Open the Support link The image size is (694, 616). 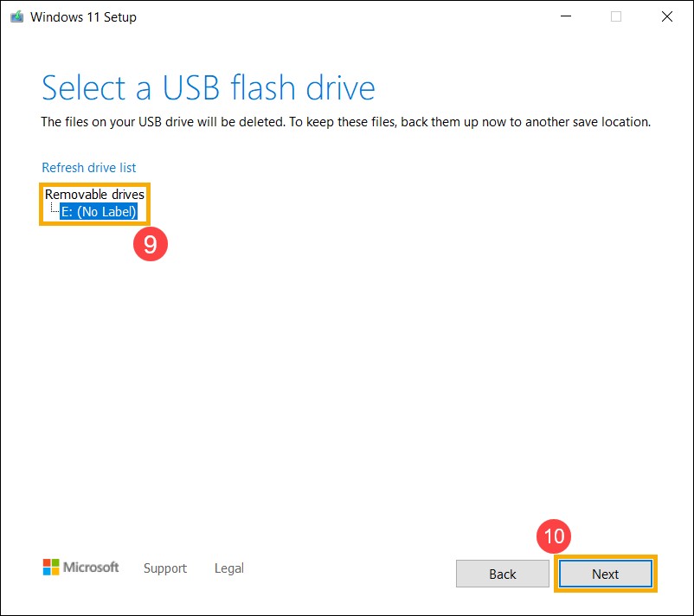(x=164, y=568)
